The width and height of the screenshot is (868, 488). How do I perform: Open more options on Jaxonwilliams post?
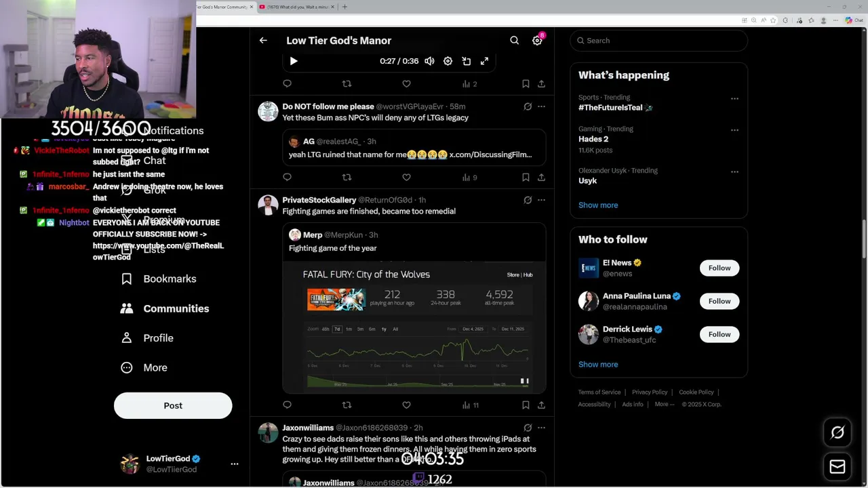(x=541, y=428)
